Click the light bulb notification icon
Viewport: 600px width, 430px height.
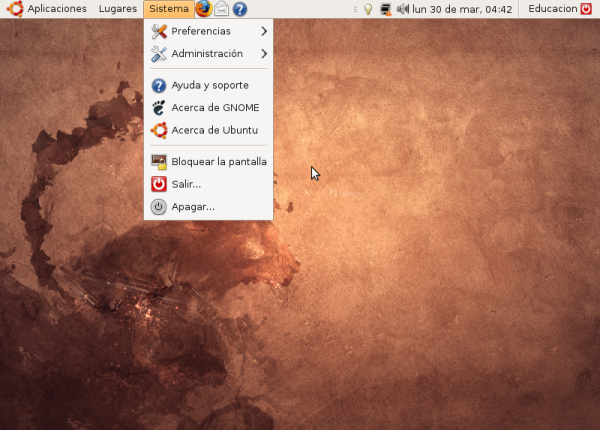pyautogui.click(x=367, y=9)
